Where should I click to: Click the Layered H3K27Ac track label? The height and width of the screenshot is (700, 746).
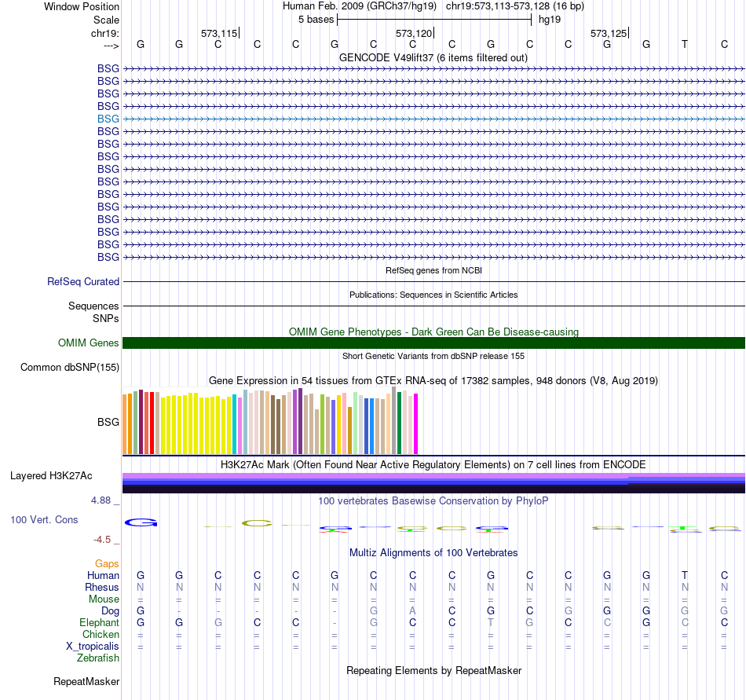click(x=51, y=476)
